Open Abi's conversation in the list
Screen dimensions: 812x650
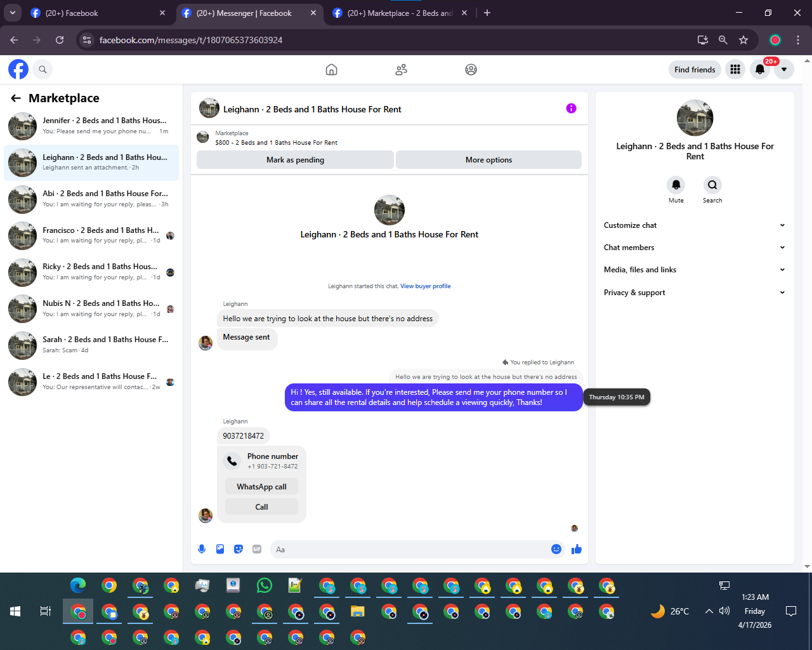point(91,199)
